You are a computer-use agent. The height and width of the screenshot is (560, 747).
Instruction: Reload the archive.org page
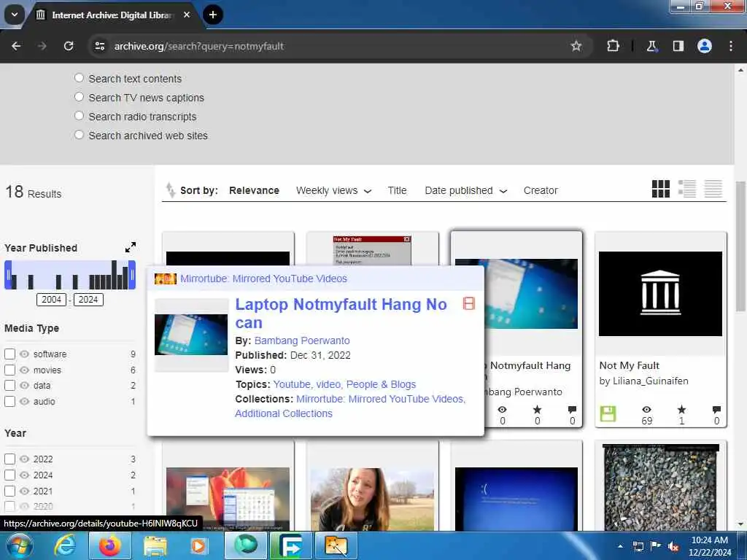pos(69,46)
